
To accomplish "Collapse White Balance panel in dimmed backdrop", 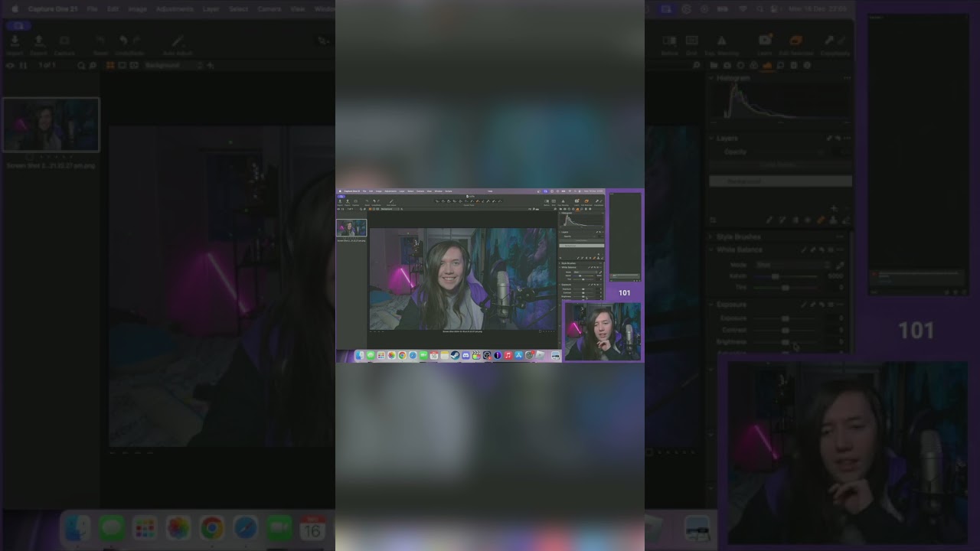I will [711, 250].
